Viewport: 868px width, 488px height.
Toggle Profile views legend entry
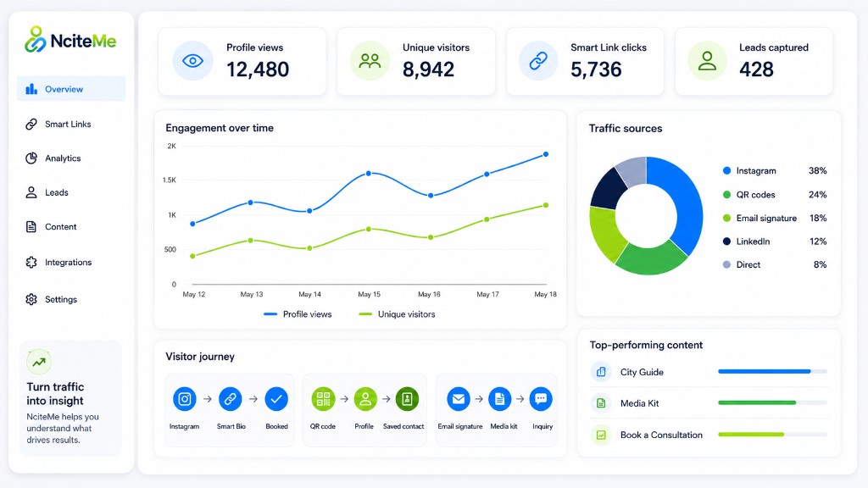[x=298, y=314]
